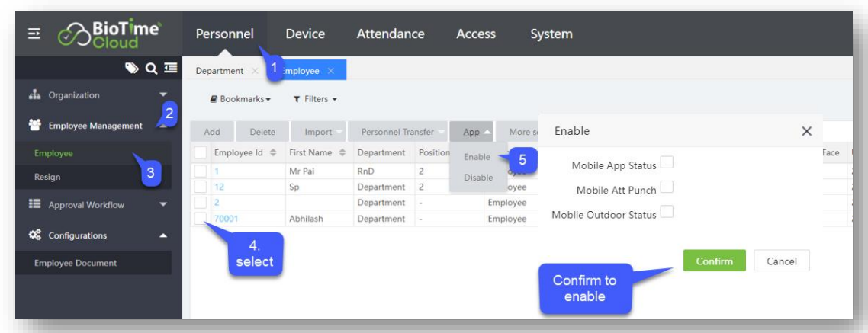Tick the Mobile Outdoor Status checkbox
Screen dimensions: 868x333
667,213
